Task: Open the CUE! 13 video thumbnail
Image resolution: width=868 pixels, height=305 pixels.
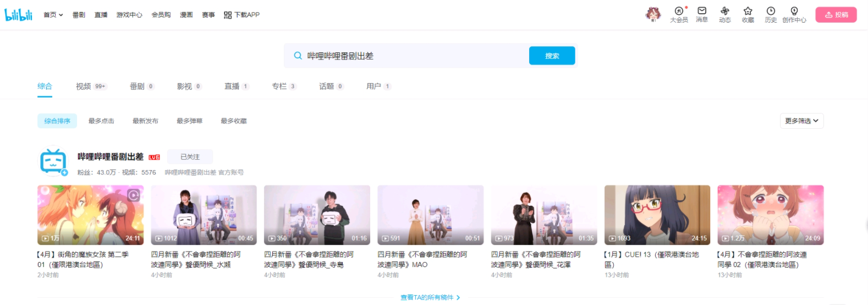Action: (x=657, y=215)
